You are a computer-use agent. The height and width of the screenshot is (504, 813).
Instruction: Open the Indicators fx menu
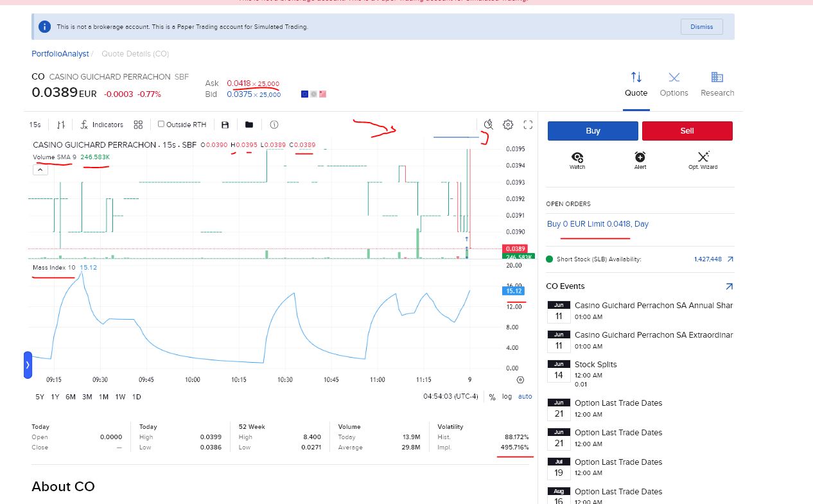pos(102,125)
